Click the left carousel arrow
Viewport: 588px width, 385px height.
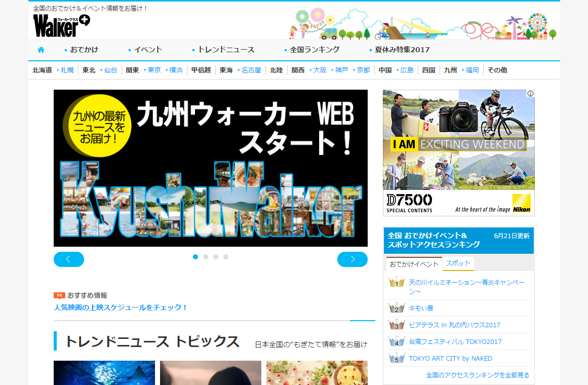click(x=68, y=259)
